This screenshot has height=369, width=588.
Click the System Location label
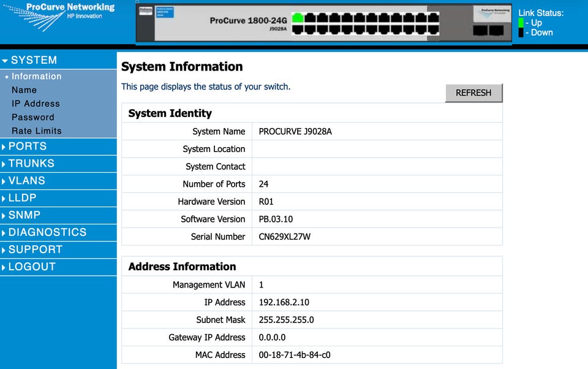(214, 149)
